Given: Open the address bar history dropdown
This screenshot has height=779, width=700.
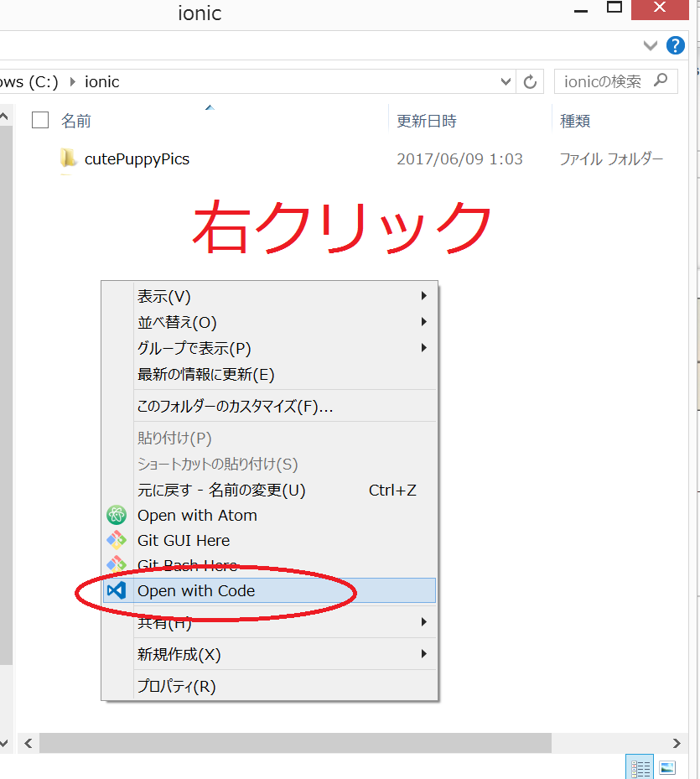Looking at the screenshot, I should pos(506,81).
